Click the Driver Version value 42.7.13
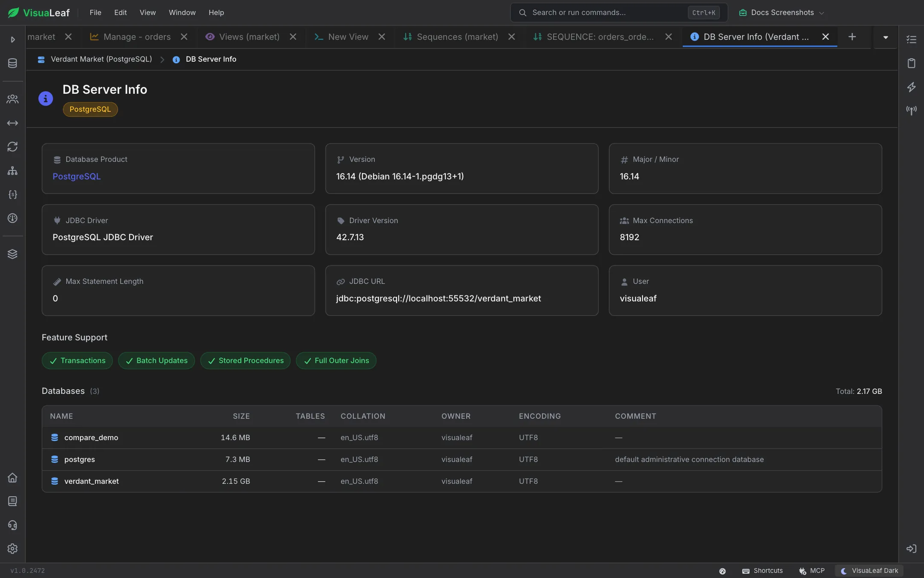Screen dimensions: 924x578 point(350,237)
